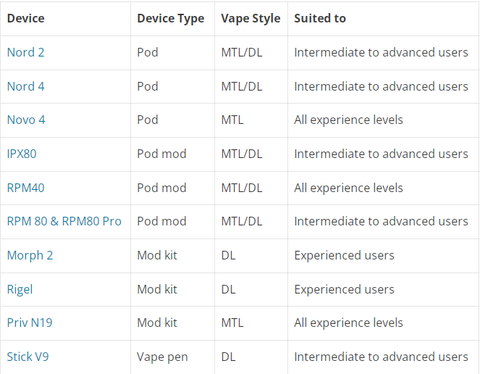Click Mod kit cell in Rigel row
This screenshot has height=374, width=480.
[157, 289]
